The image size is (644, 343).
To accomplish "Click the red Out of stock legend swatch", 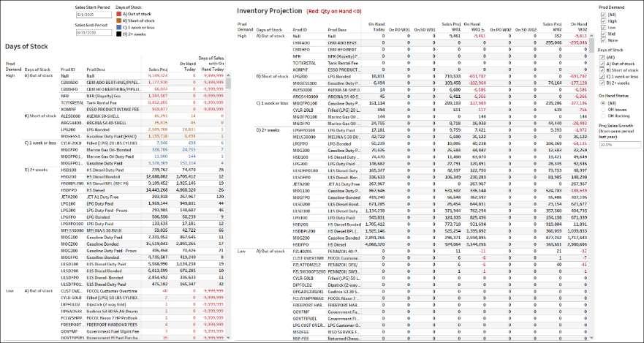I will pos(118,14).
